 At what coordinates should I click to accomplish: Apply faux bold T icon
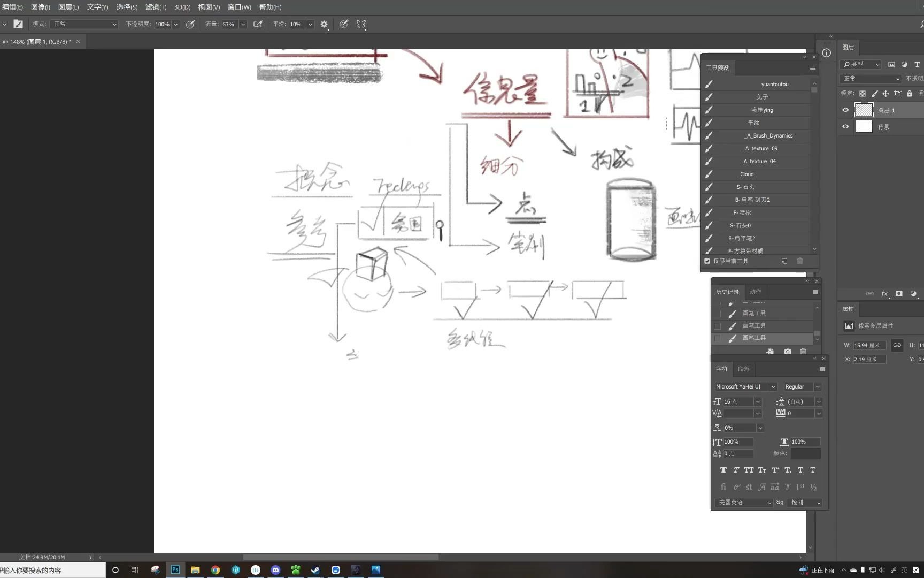[x=723, y=470]
